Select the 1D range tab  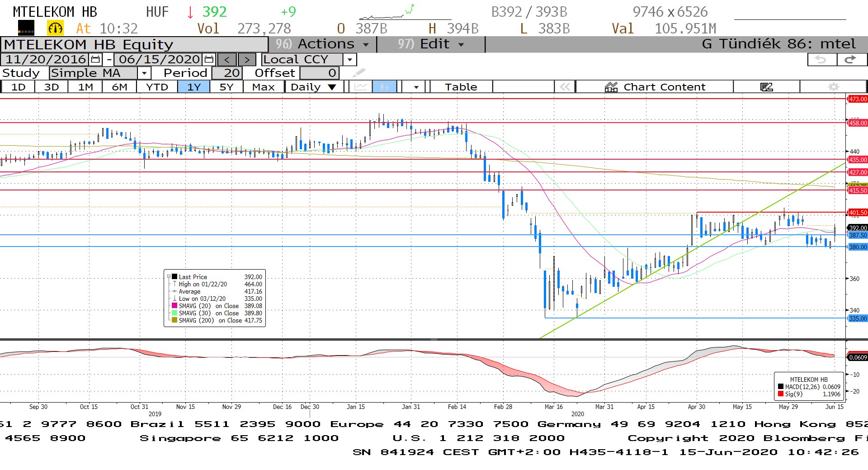point(18,86)
